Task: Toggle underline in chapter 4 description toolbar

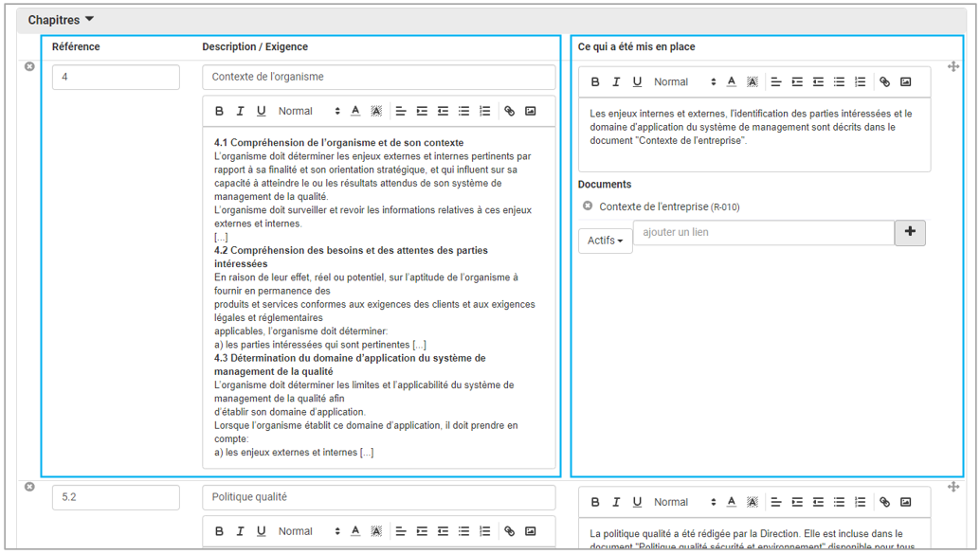Action: pyautogui.click(x=262, y=111)
